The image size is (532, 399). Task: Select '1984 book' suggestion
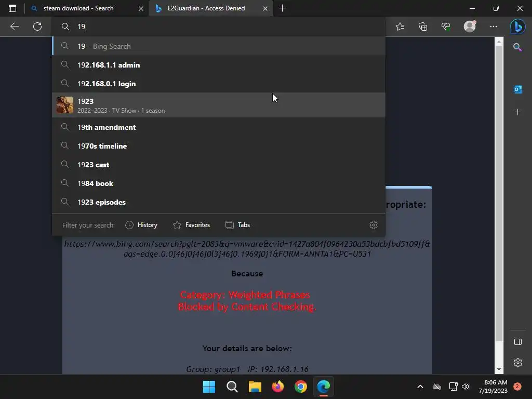click(219, 183)
